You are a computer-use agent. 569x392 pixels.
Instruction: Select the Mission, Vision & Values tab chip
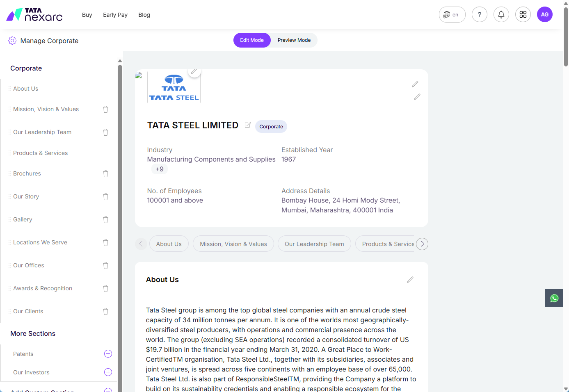[233, 244]
